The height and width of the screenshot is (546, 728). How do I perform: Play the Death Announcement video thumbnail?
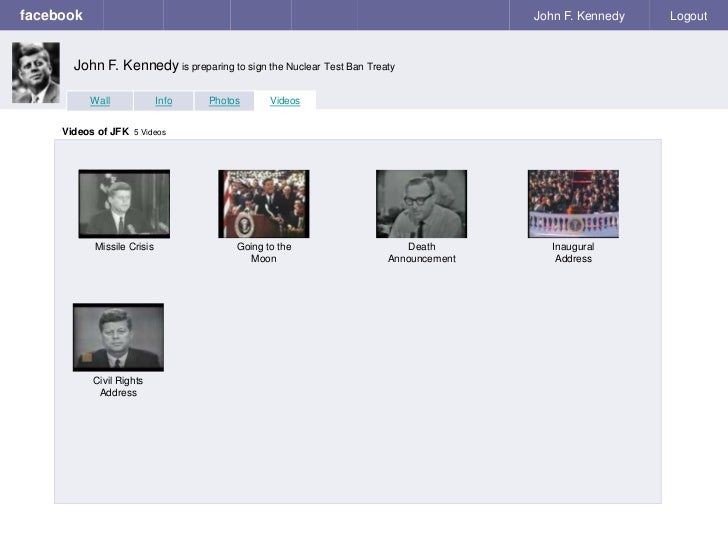(x=422, y=204)
